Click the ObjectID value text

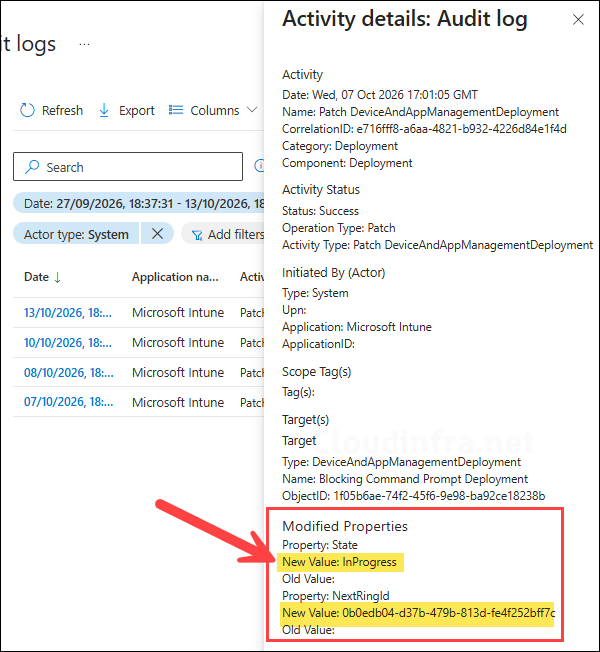click(439, 496)
